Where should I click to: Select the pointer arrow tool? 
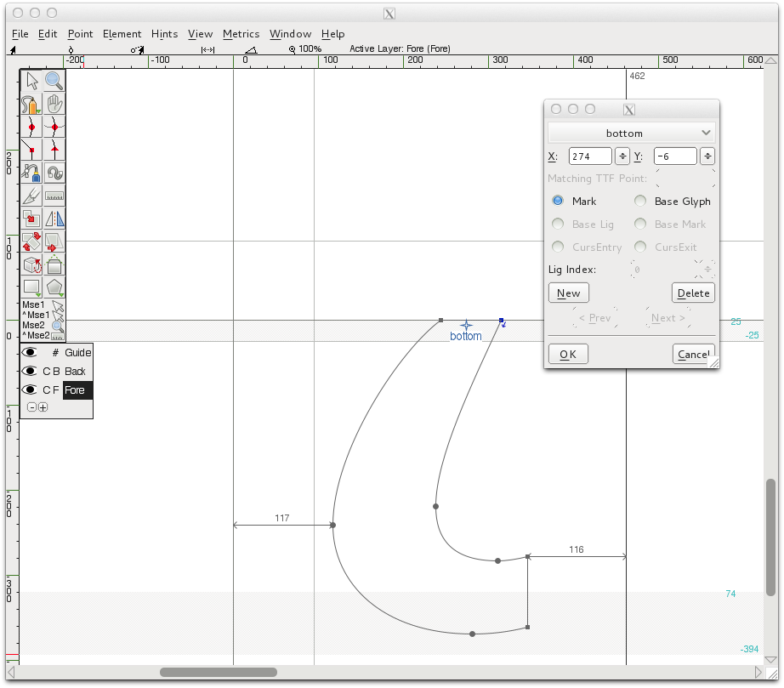tap(31, 81)
